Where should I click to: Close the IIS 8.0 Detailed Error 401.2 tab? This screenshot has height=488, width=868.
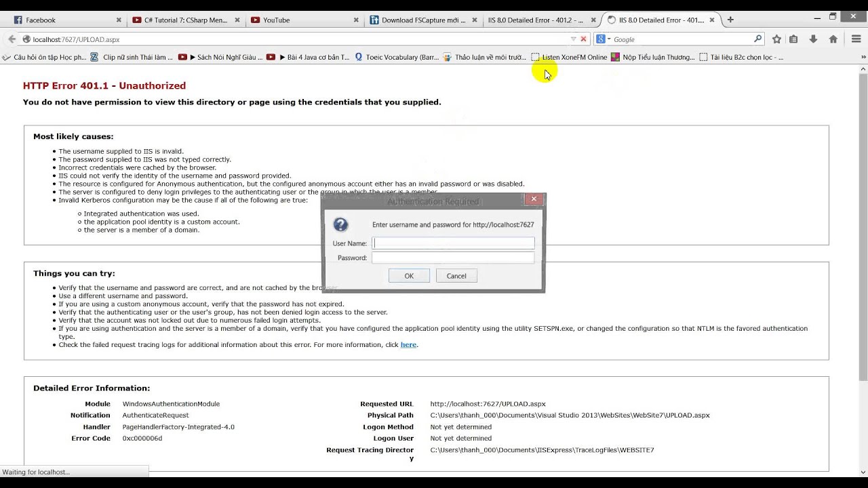pos(592,20)
